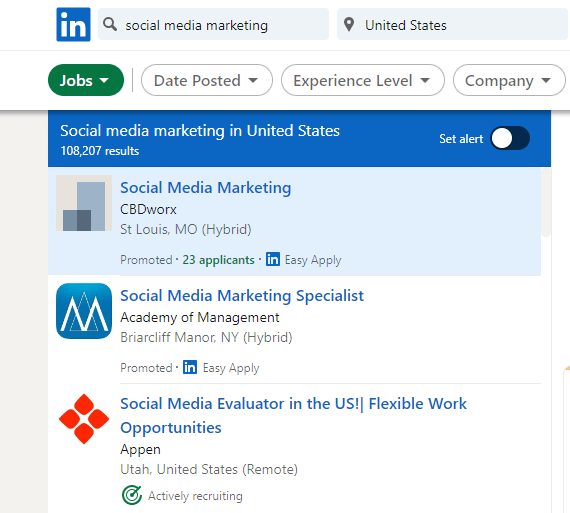The width and height of the screenshot is (570, 513).
Task: Focus the social media marketing search field
Action: pyautogui.click(x=213, y=24)
